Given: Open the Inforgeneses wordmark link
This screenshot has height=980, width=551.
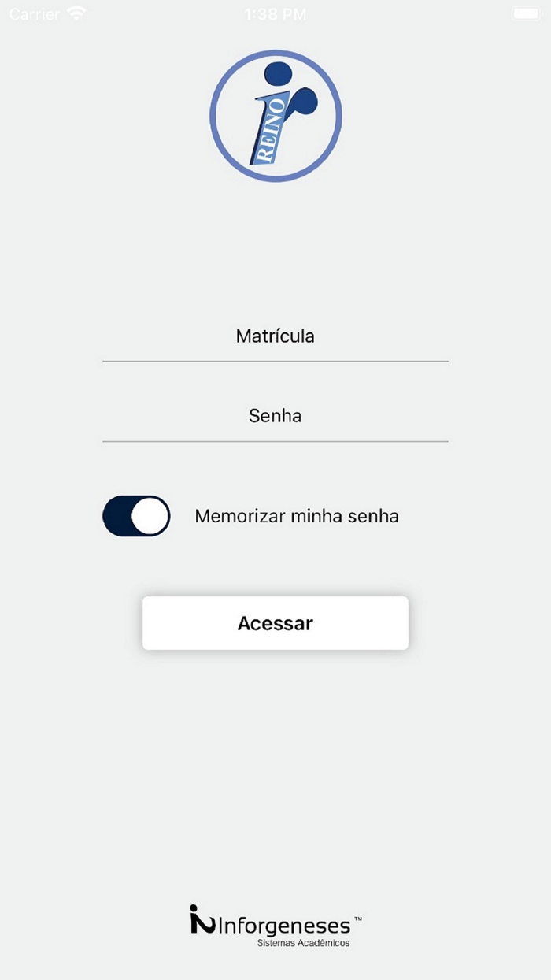Looking at the screenshot, I should point(283,924).
